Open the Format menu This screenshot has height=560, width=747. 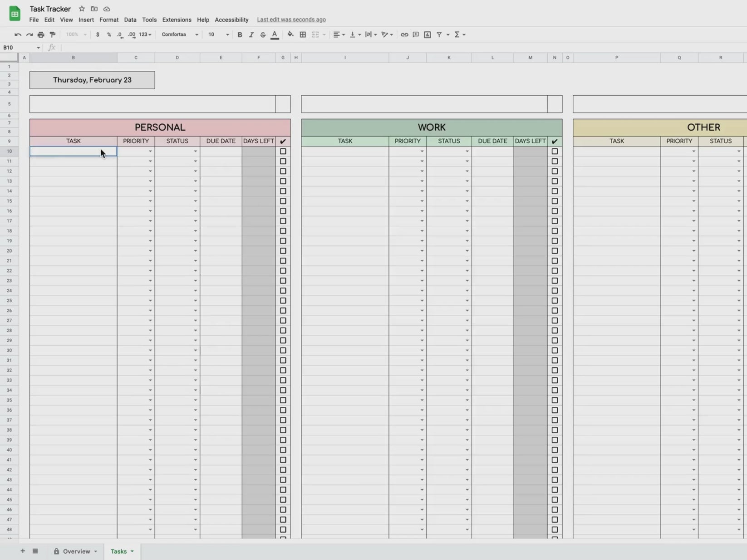coord(108,19)
